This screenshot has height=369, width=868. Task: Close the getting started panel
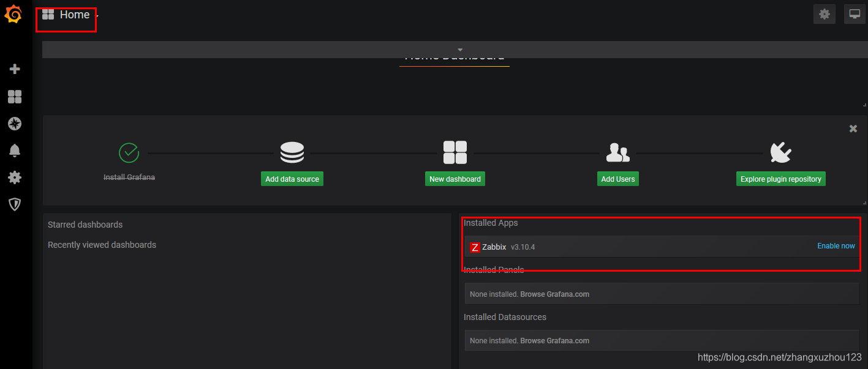pos(853,129)
